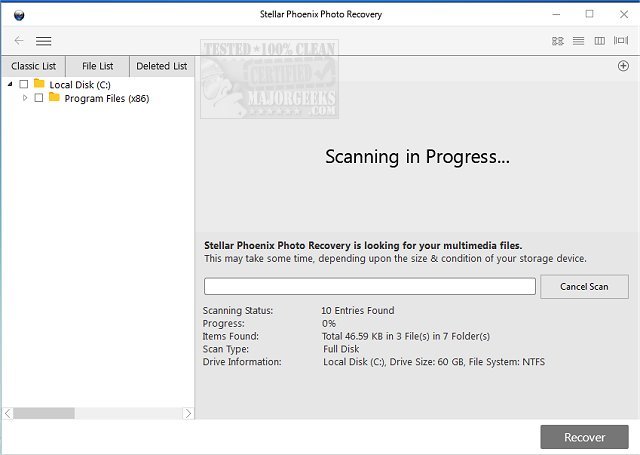640x455 pixels.
Task: Check the Local Disk (C:) checkbox
Action: pos(24,84)
